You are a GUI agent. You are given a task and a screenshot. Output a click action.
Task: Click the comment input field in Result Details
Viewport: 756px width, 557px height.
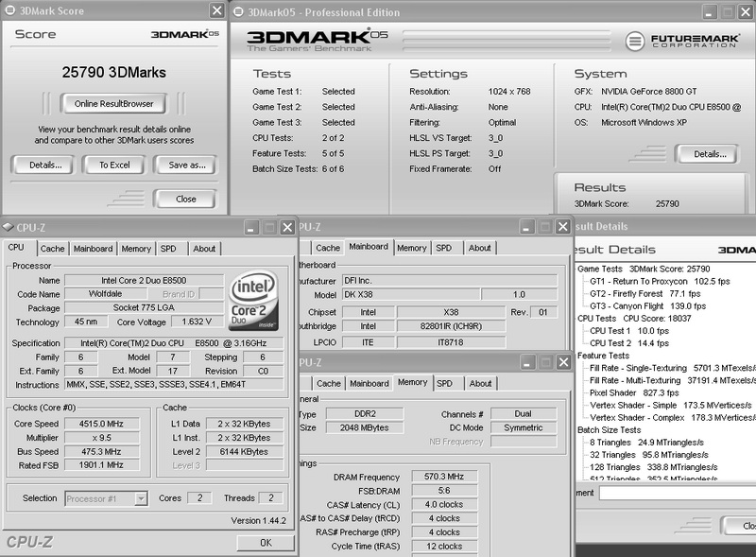point(677,493)
